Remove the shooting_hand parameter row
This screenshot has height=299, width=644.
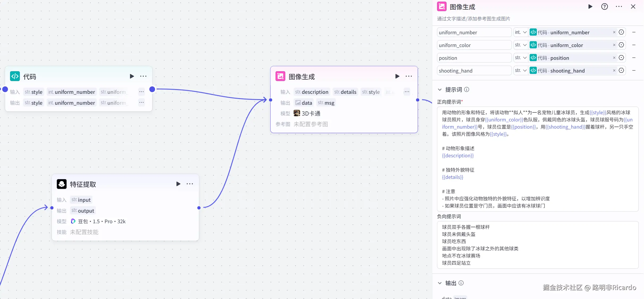coord(634,70)
